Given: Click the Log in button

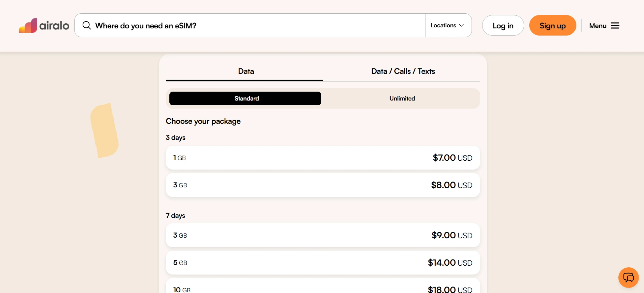Looking at the screenshot, I should (503, 26).
